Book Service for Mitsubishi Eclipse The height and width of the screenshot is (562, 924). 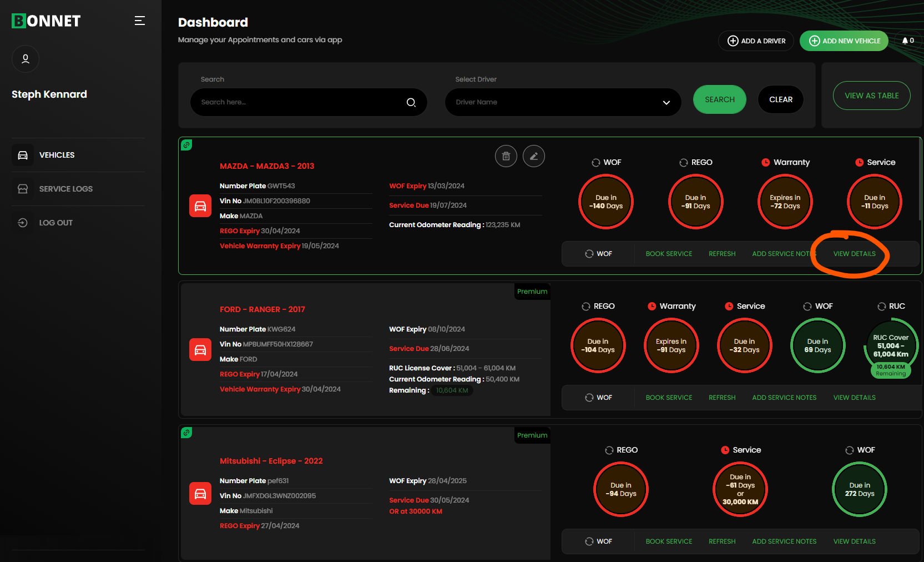[669, 541]
